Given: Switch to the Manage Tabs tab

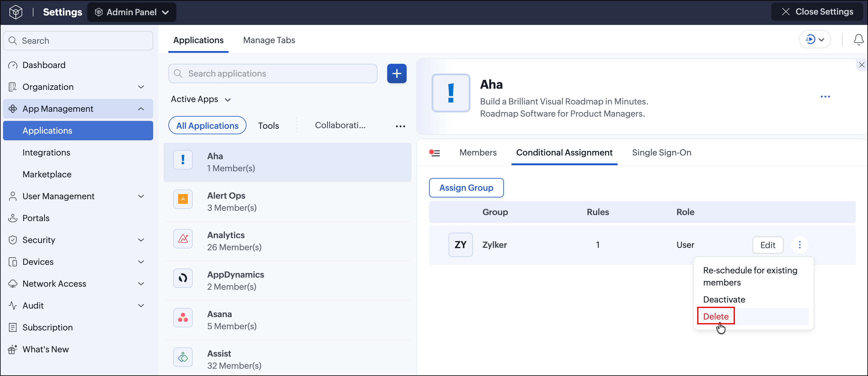Looking at the screenshot, I should (x=269, y=40).
